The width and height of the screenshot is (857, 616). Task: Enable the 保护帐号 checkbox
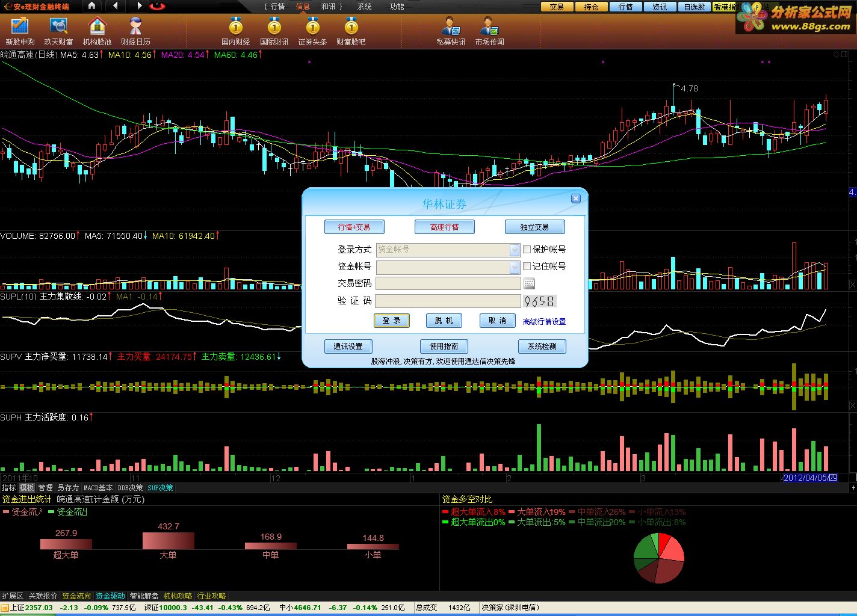[x=527, y=249]
